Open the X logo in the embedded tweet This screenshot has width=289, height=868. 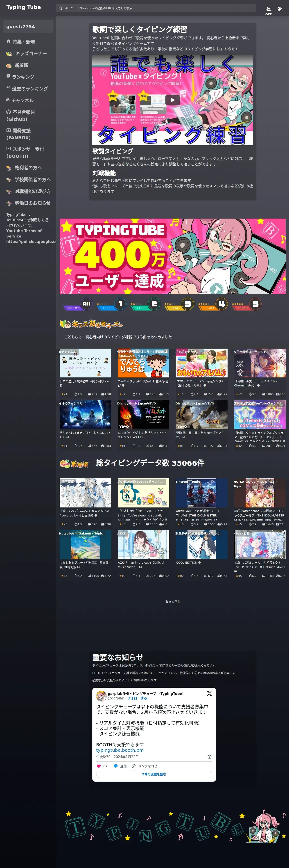tap(209, 693)
